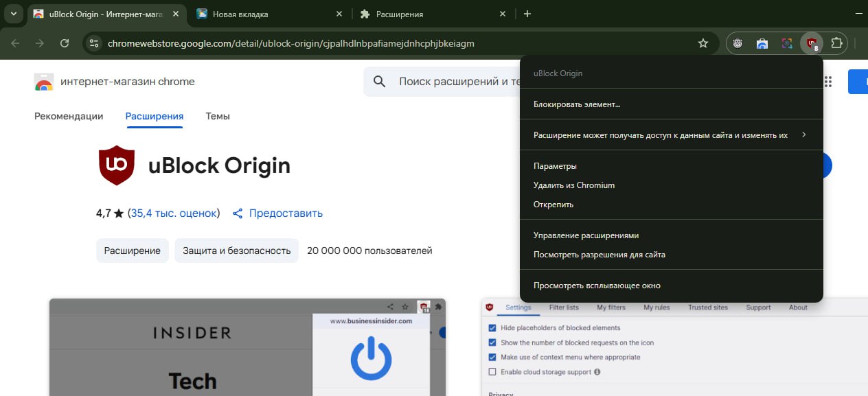Screen dimensions: 868x396
Task: Select Удалить из Chromium menu entry
Action: pyautogui.click(x=671, y=185)
